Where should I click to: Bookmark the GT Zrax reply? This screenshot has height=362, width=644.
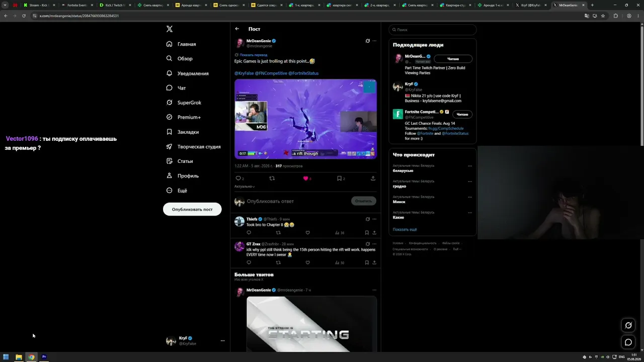pyautogui.click(x=367, y=262)
